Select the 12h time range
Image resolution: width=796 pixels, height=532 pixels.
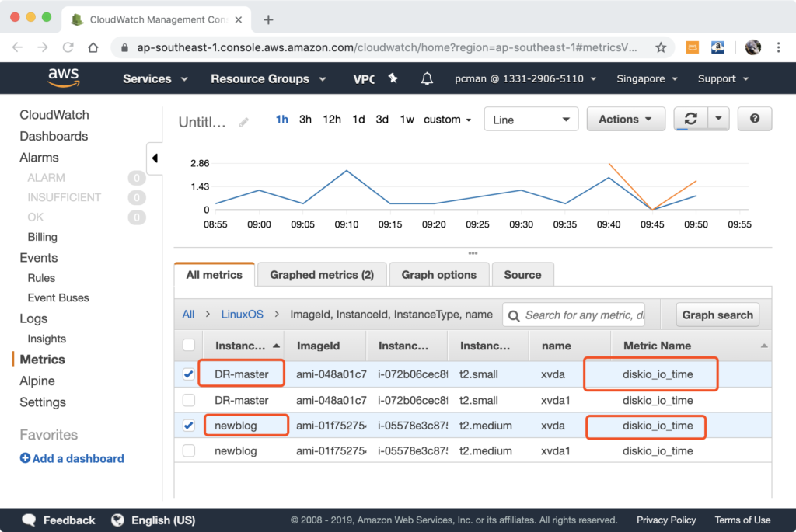tap(331, 120)
